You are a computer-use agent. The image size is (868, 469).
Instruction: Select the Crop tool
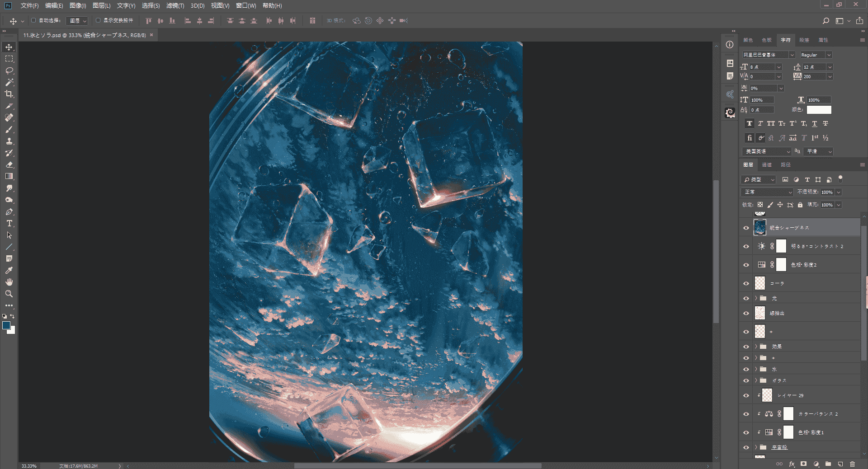tap(9, 94)
